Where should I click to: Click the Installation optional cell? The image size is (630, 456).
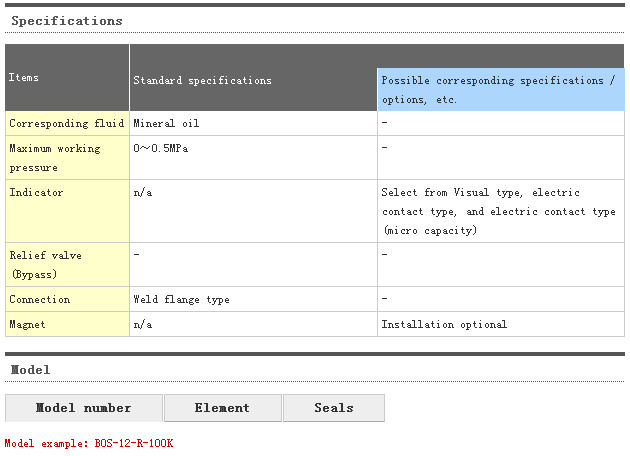click(x=444, y=324)
